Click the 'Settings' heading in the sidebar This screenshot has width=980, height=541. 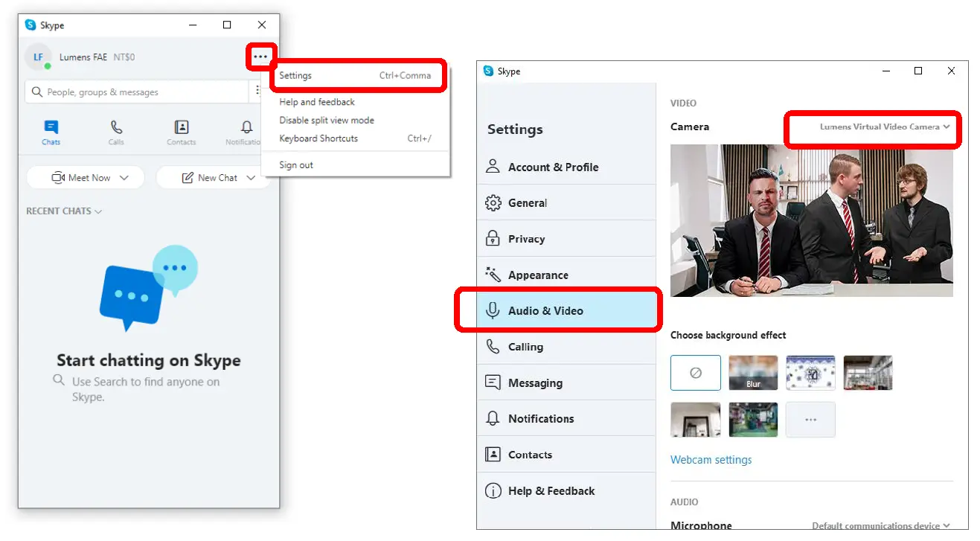pos(515,129)
